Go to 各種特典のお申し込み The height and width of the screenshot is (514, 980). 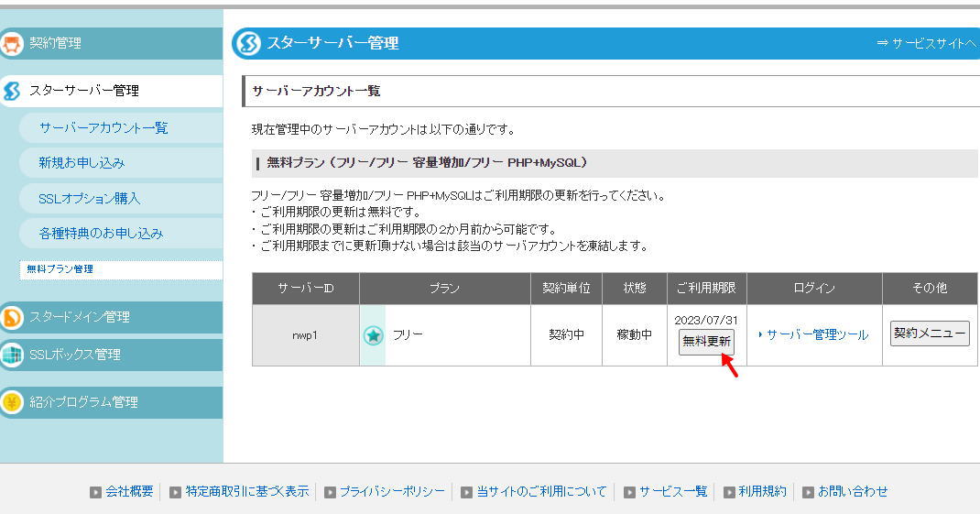101,234
